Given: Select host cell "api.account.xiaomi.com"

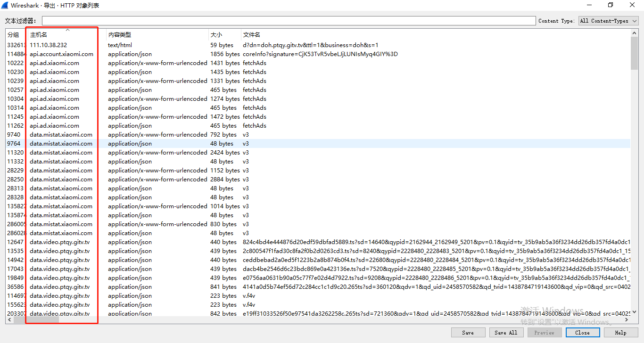Looking at the screenshot, I should 62,54.
